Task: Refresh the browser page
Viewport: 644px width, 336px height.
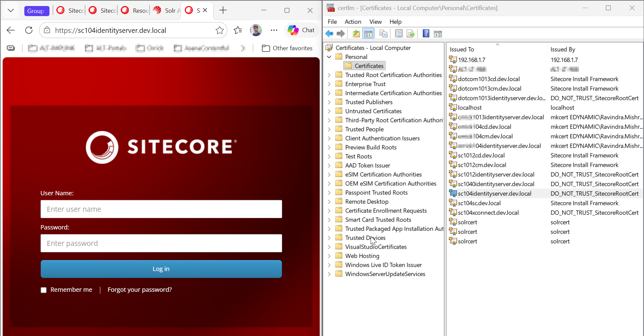Action: pyautogui.click(x=29, y=30)
